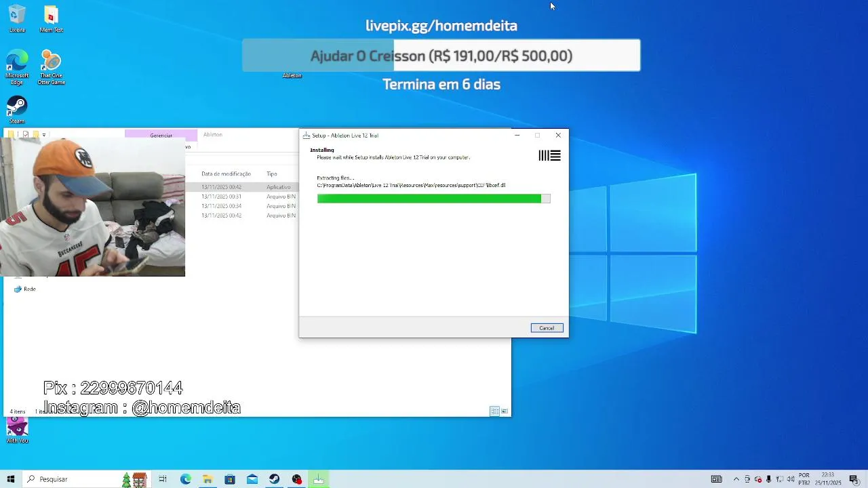Click the holiday search highlight icon
Image resolution: width=868 pixels, height=488 pixels.
pos(134,479)
